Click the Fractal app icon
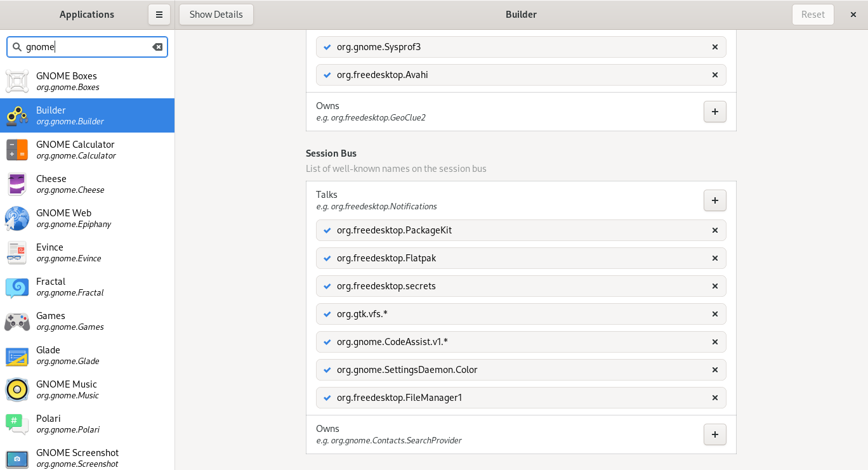Screen dimensions: 868x470 17,287
